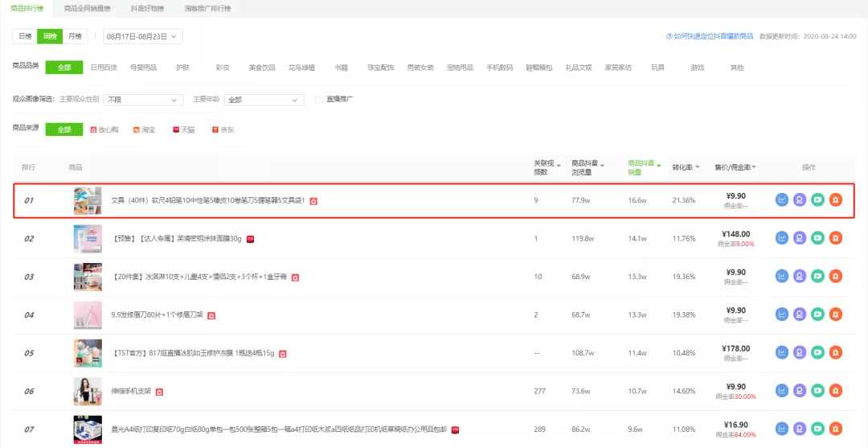Switch to 商品全网销量榜 tab

(x=88, y=8)
